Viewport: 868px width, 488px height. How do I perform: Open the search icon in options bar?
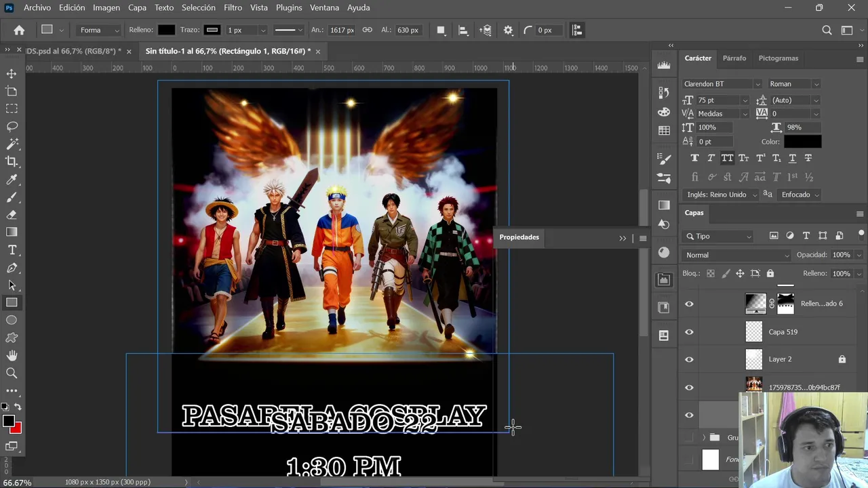pyautogui.click(x=827, y=30)
